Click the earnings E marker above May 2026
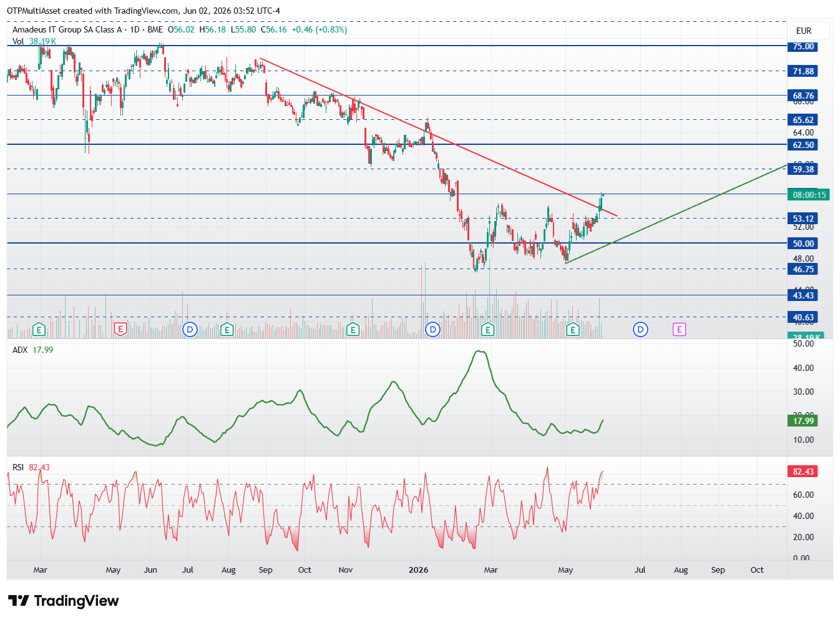Viewport: 840px width, 622px height. pyautogui.click(x=573, y=329)
